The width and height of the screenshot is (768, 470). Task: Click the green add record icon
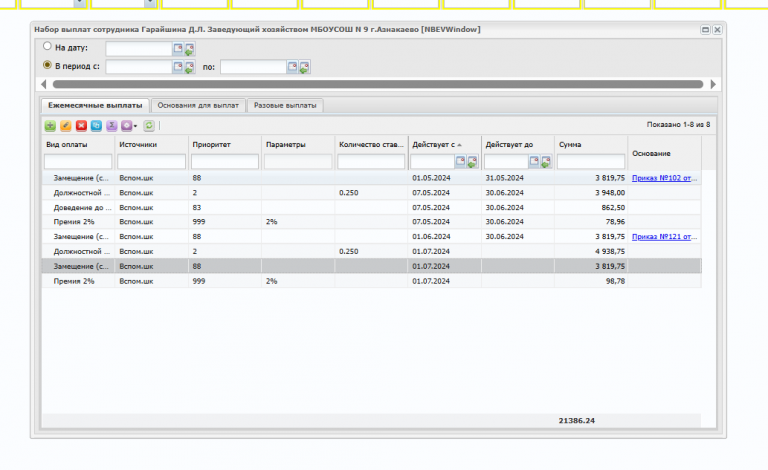[x=50, y=126]
